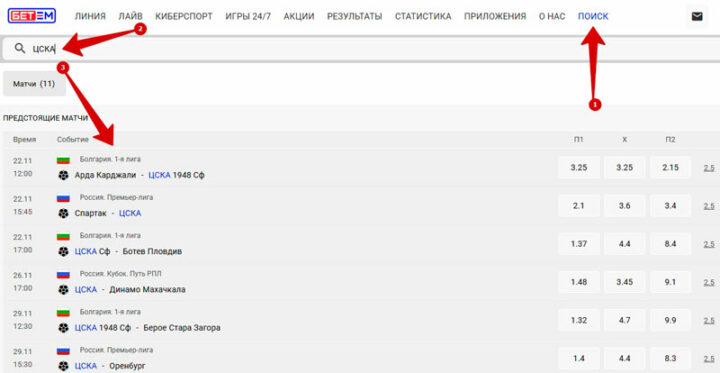Click Bulgarian flag in Ботев Пловдив row
The image size is (720, 373).
(63, 236)
